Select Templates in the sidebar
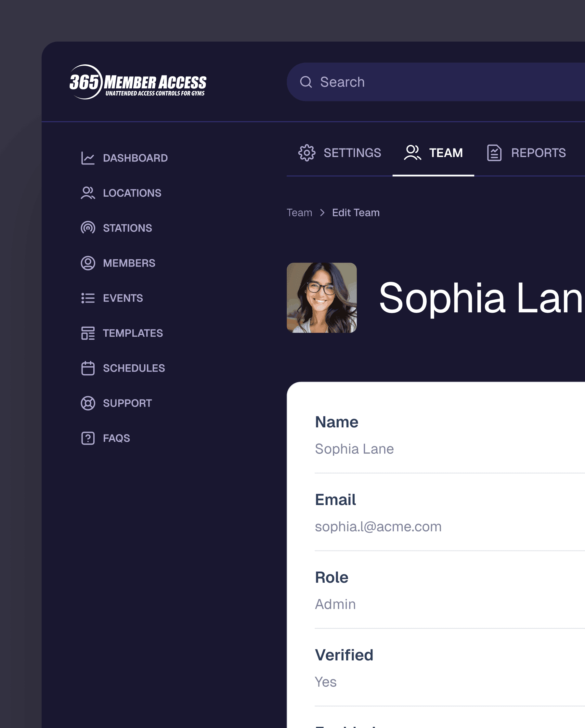Viewport: 585px width, 728px height. pos(122,333)
